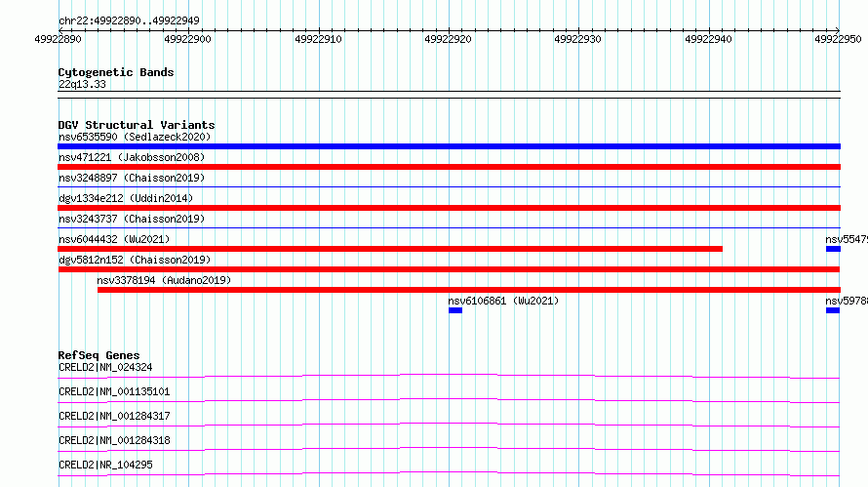The width and height of the screenshot is (868, 487).
Task: Open transcript CRELD2|NM_001284318
Action: coord(114,440)
